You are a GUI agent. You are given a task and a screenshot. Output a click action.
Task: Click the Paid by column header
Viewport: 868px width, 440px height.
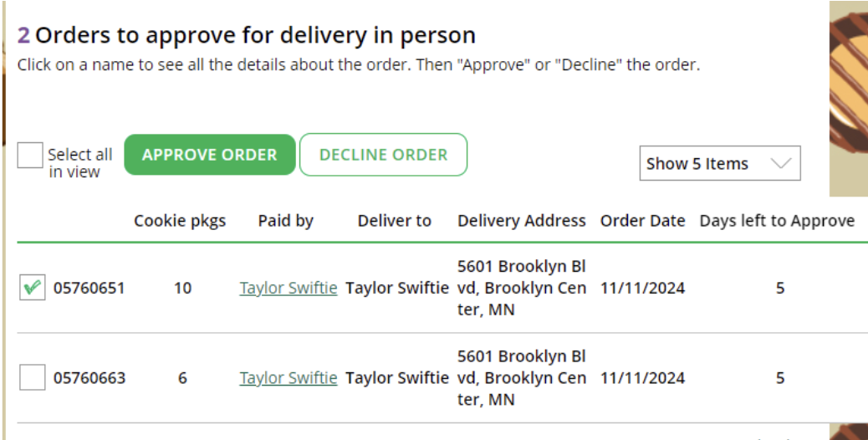point(286,221)
